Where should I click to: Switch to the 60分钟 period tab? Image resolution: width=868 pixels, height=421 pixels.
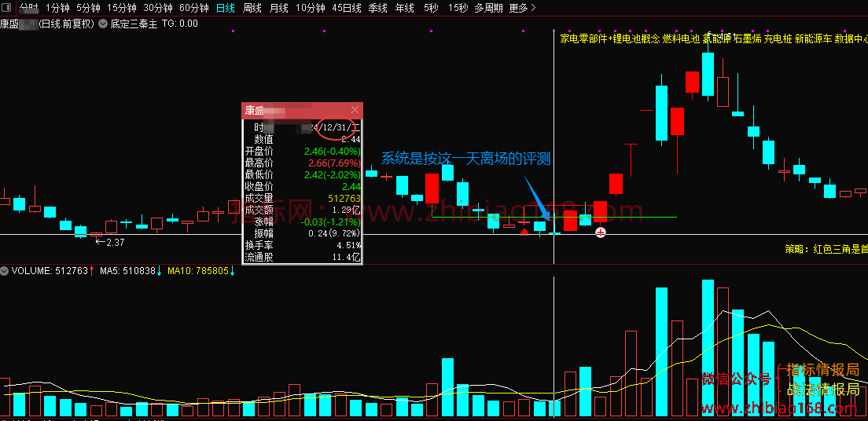pyautogui.click(x=194, y=8)
